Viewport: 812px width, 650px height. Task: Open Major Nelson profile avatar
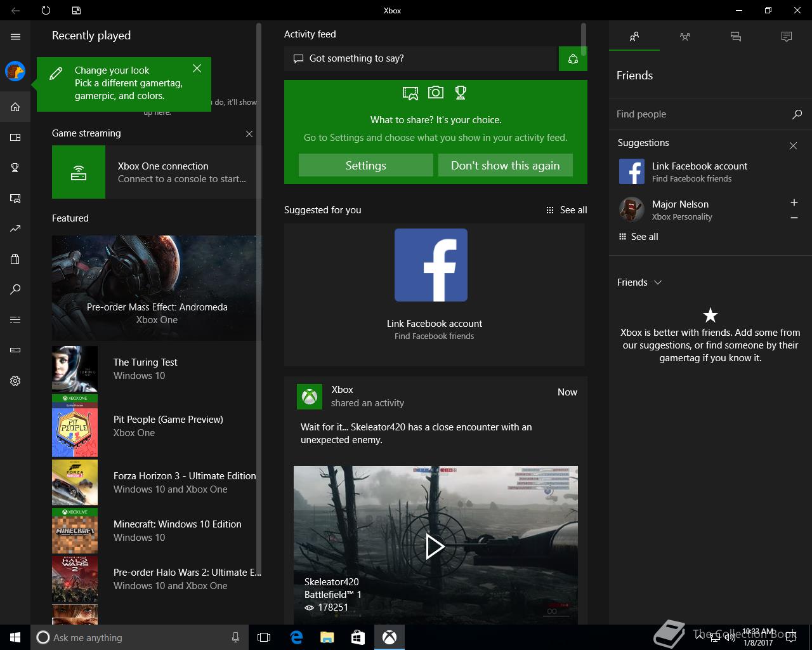[632, 209]
